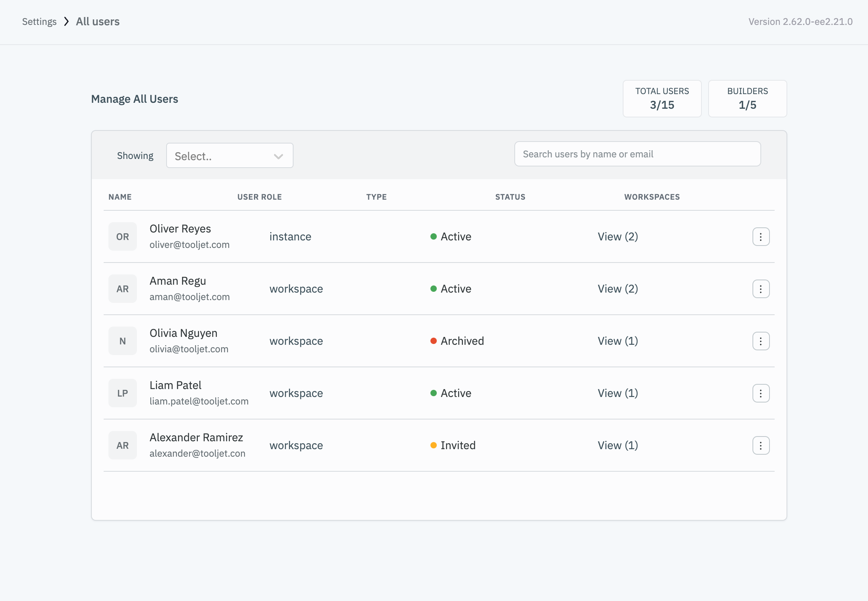Open View (1) for Liam Patel
Viewport: 868px width, 601px height.
[618, 393]
